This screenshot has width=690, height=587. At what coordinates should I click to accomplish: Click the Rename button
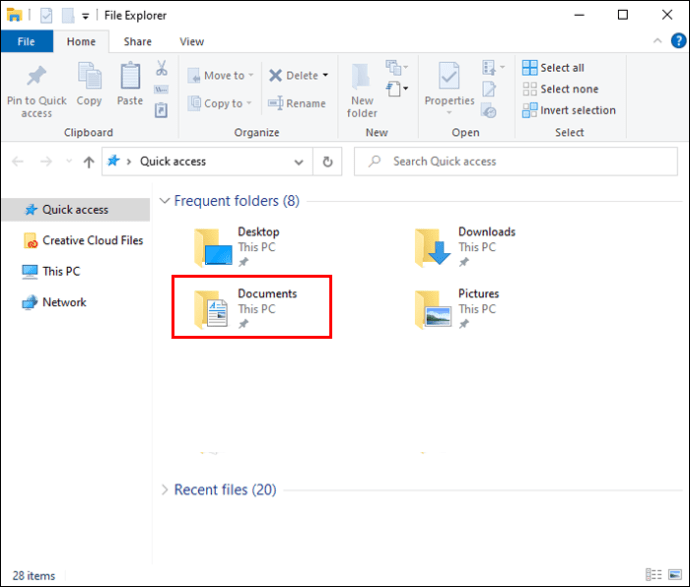[297, 103]
